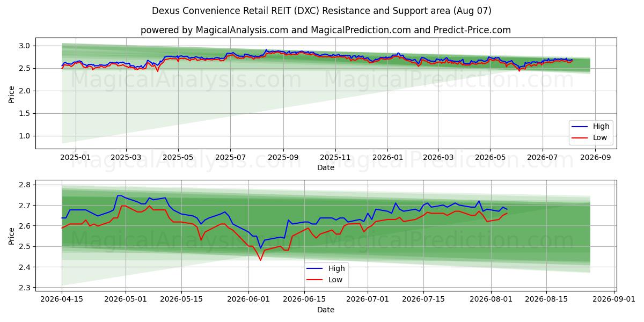644x322 pixels.
Task: Click the 2025-03 tick label on the top chart
Action: (x=126, y=157)
